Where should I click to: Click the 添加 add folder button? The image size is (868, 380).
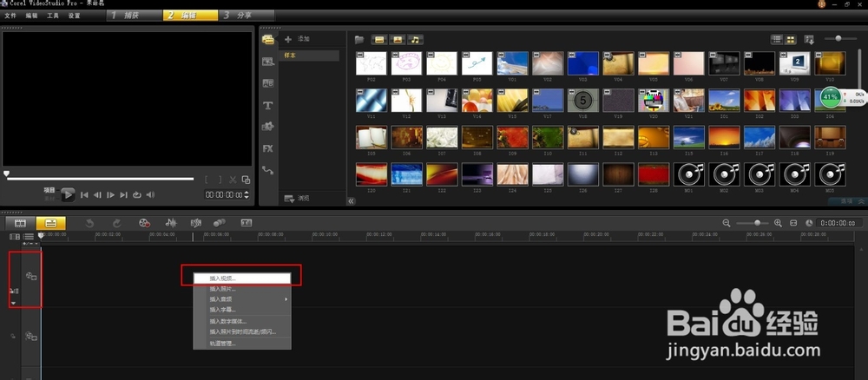click(x=297, y=40)
